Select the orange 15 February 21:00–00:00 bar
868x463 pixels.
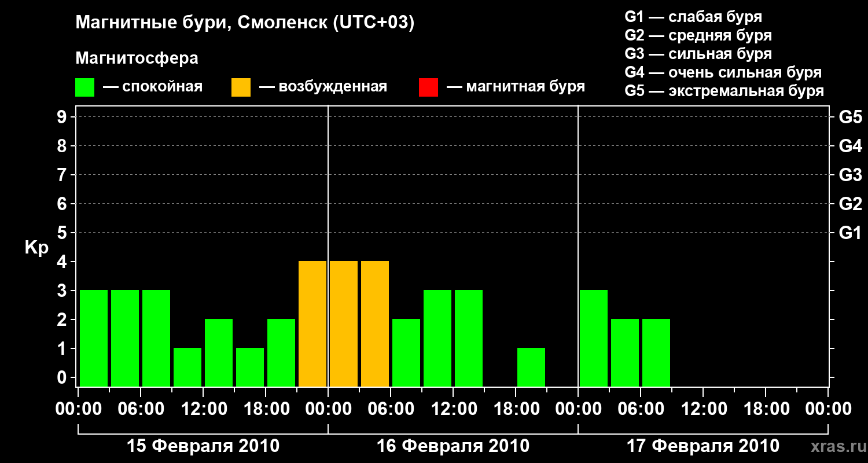click(312, 324)
